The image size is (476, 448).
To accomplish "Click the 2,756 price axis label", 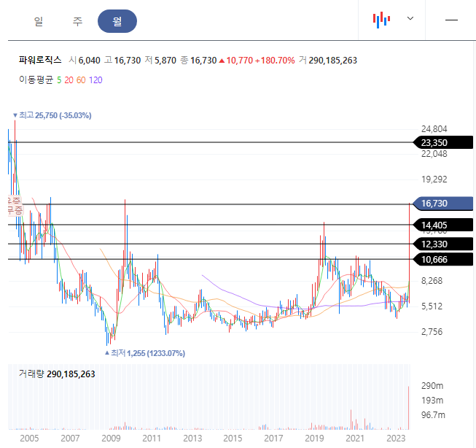I will pos(432,331).
